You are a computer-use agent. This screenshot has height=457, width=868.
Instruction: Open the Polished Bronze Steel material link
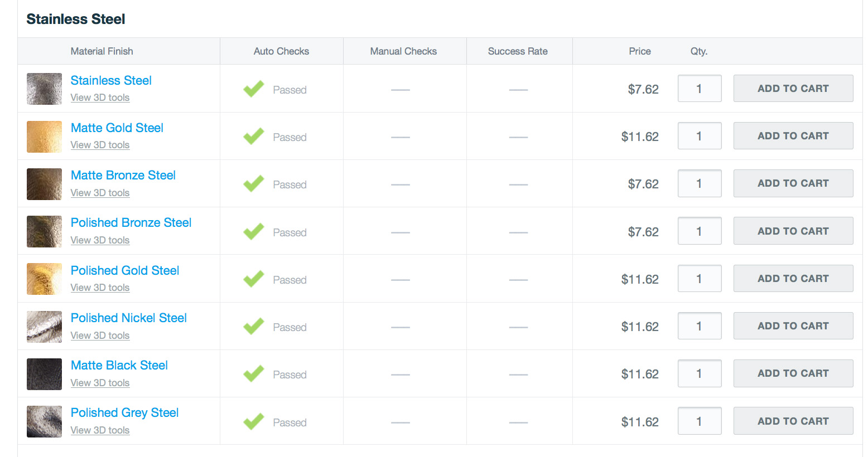131,222
